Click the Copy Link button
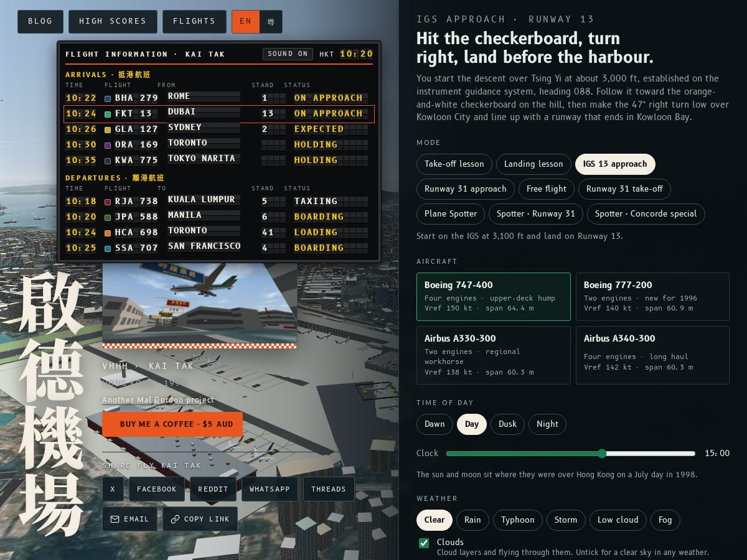 pos(200,519)
